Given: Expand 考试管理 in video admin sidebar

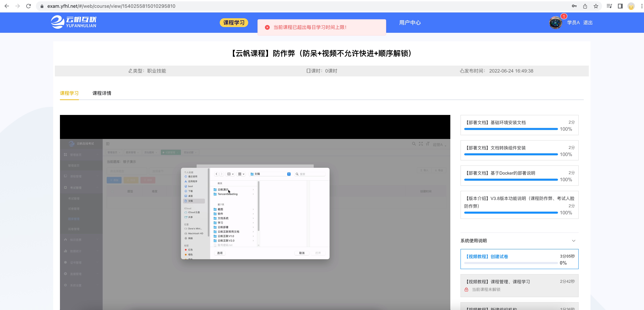Looking at the screenshot, I should click(81, 188).
